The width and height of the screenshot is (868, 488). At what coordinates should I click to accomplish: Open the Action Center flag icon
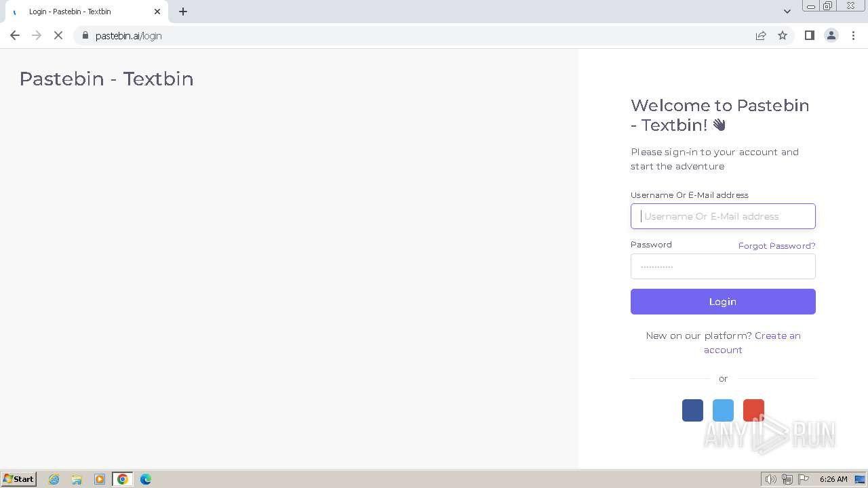pyautogui.click(x=804, y=479)
